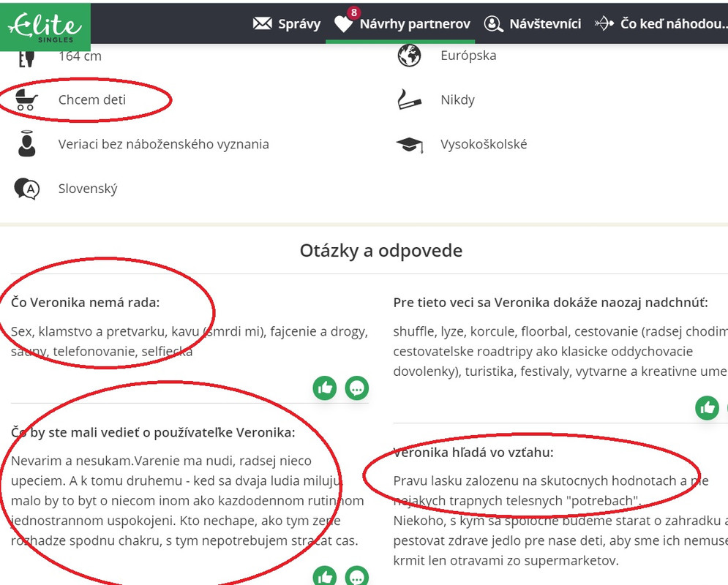The image size is (728, 585).
Task: Switch to the Návrhy partnerov tab
Action: [414, 23]
